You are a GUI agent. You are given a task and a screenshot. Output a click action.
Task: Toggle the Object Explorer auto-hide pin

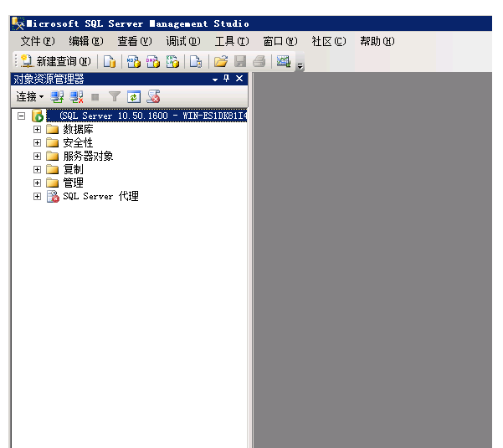227,79
